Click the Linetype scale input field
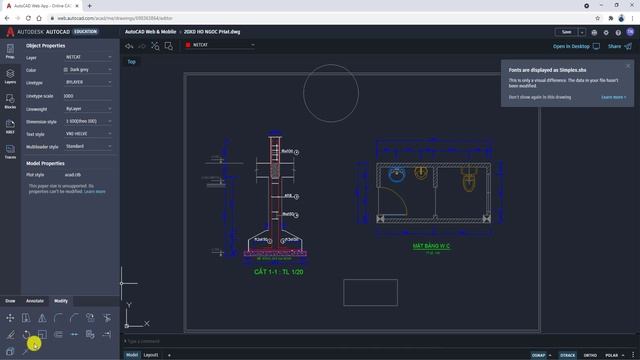640x360 pixels. 87,96
